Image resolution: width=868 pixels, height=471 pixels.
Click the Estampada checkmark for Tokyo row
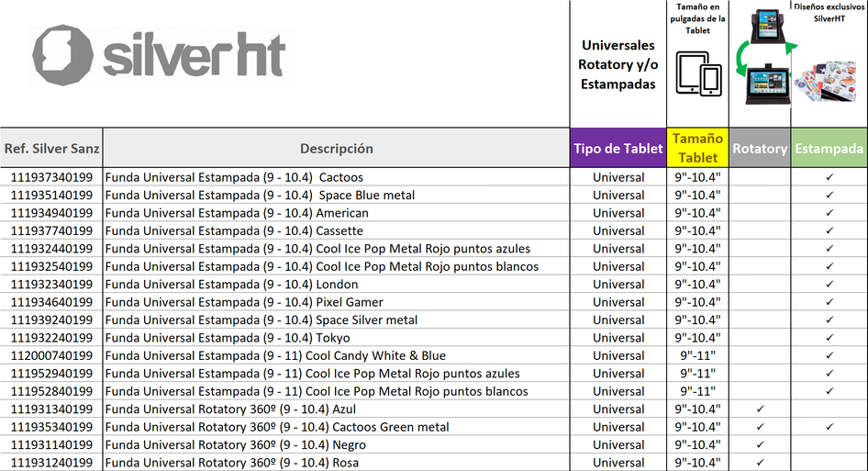(x=829, y=338)
